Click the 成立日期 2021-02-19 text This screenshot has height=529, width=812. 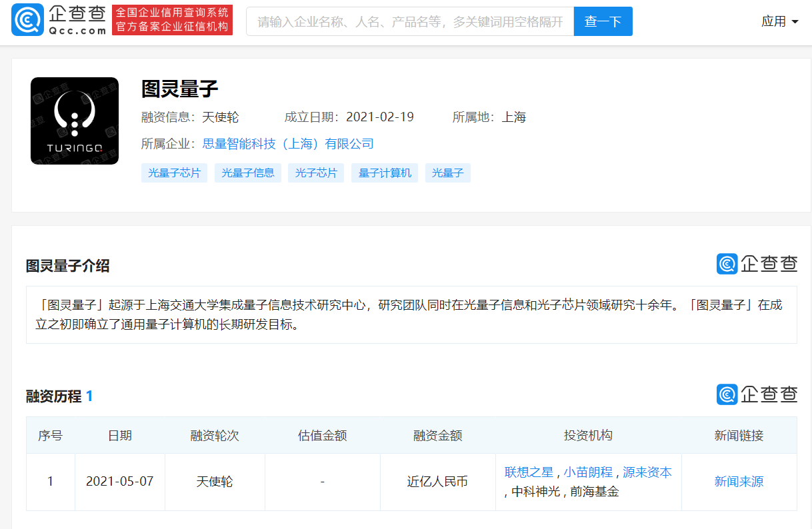pos(349,117)
